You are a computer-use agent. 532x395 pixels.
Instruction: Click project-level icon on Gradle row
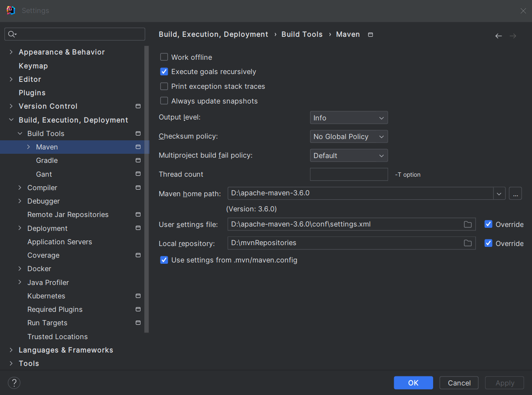[138, 160]
